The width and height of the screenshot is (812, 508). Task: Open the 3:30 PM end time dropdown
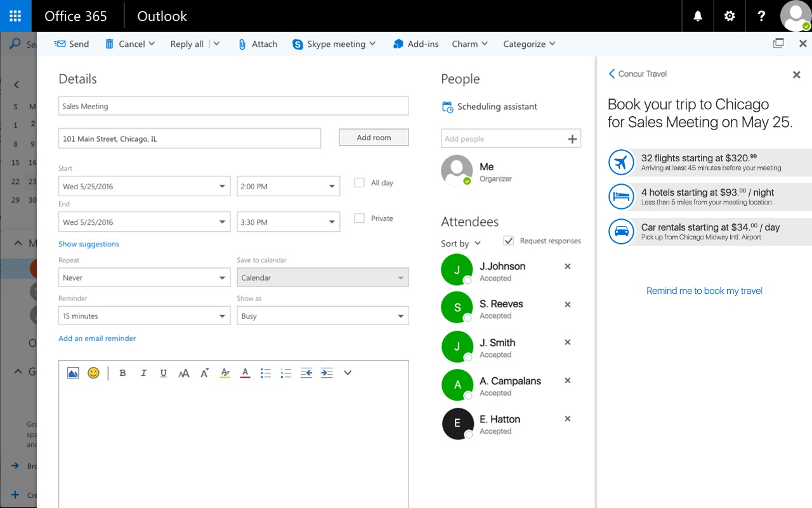pos(289,222)
